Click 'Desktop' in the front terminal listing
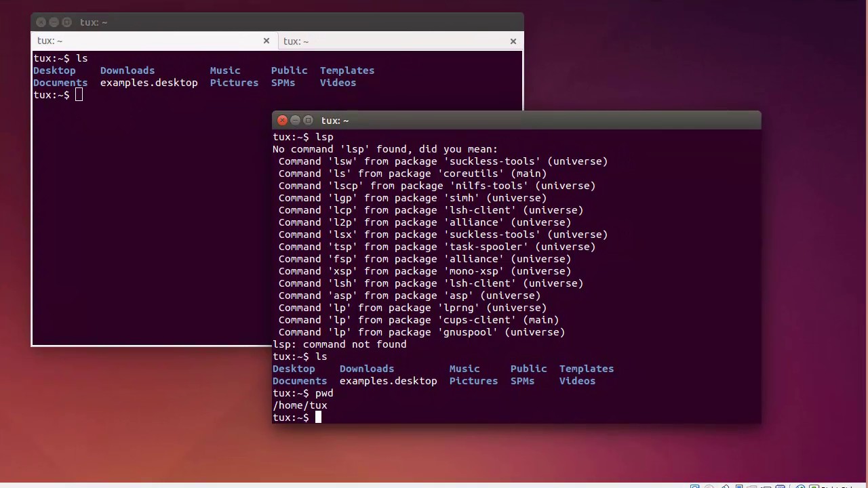 click(x=294, y=369)
